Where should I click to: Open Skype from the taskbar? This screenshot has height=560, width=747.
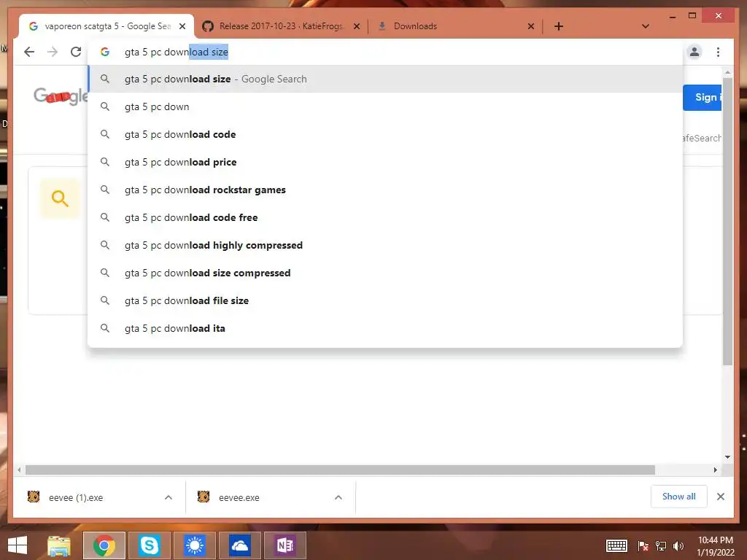[150, 545]
